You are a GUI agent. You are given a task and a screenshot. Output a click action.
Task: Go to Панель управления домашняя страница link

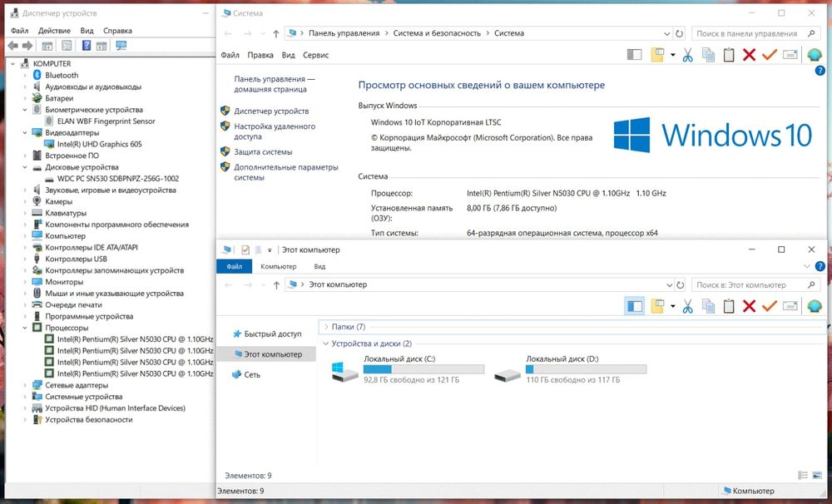pos(275,84)
